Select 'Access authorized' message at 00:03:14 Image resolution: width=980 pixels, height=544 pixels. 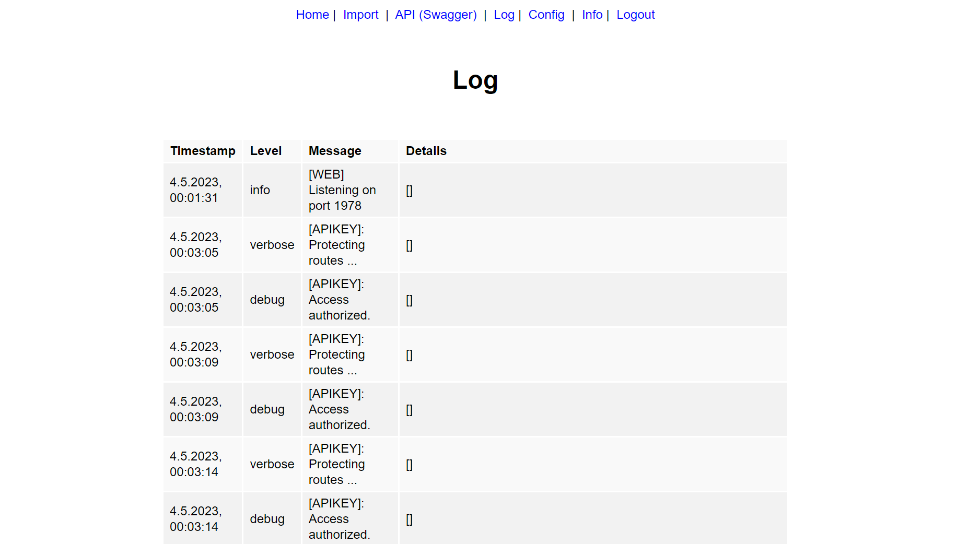click(350, 518)
